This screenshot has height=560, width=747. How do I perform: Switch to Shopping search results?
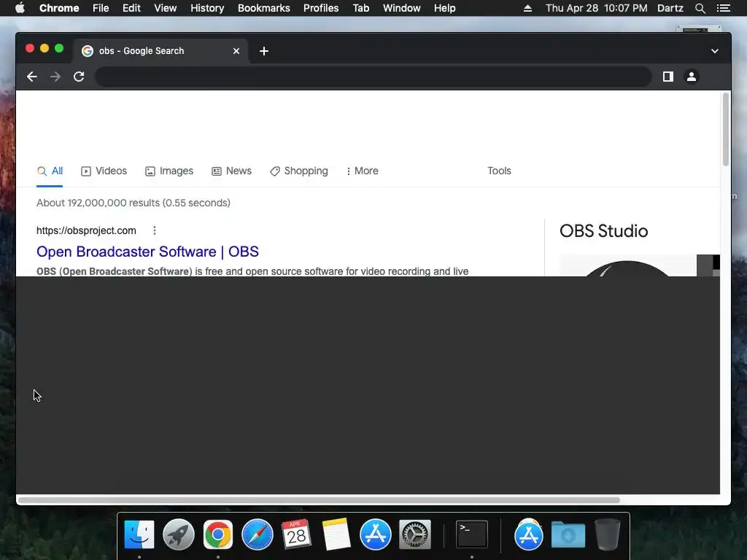(x=298, y=171)
